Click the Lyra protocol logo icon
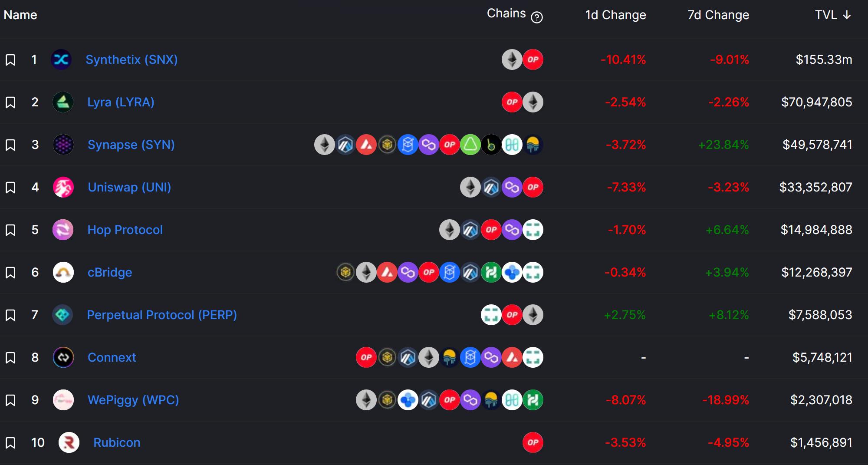This screenshot has width=868, height=465. pos(63,102)
